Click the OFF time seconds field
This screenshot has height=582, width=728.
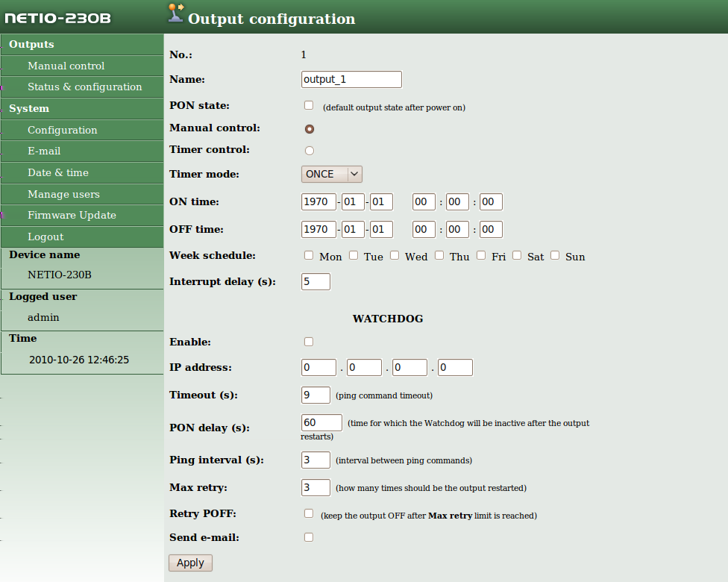pyautogui.click(x=491, y=230)
